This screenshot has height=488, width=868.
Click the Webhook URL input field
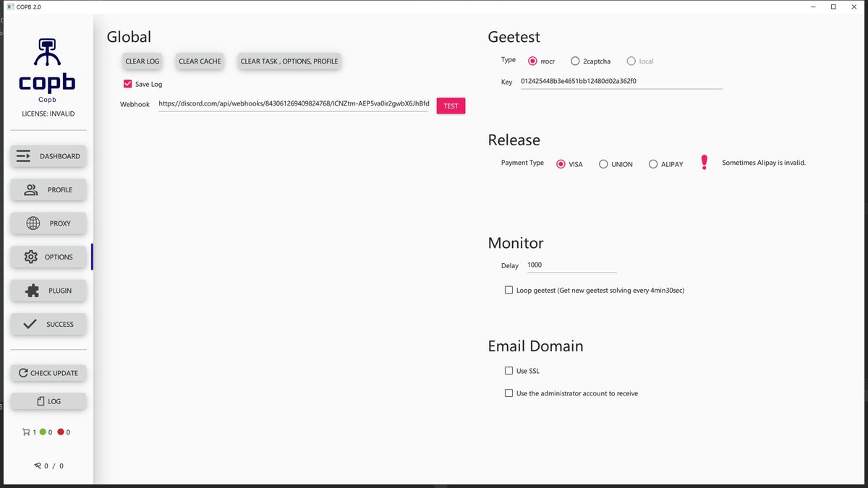tap(293, 104)
